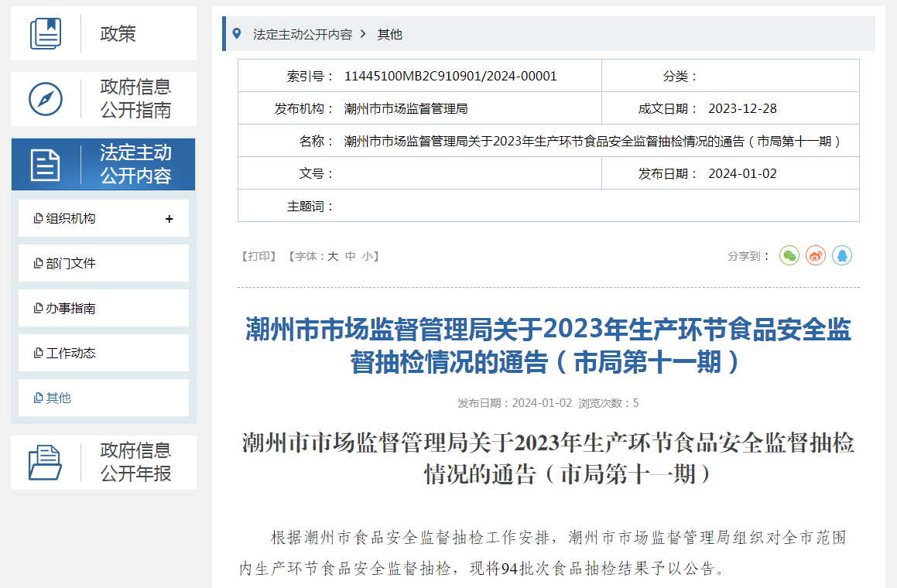Click the 政策 book icon
897x588 pixels.
pos(46,33)
